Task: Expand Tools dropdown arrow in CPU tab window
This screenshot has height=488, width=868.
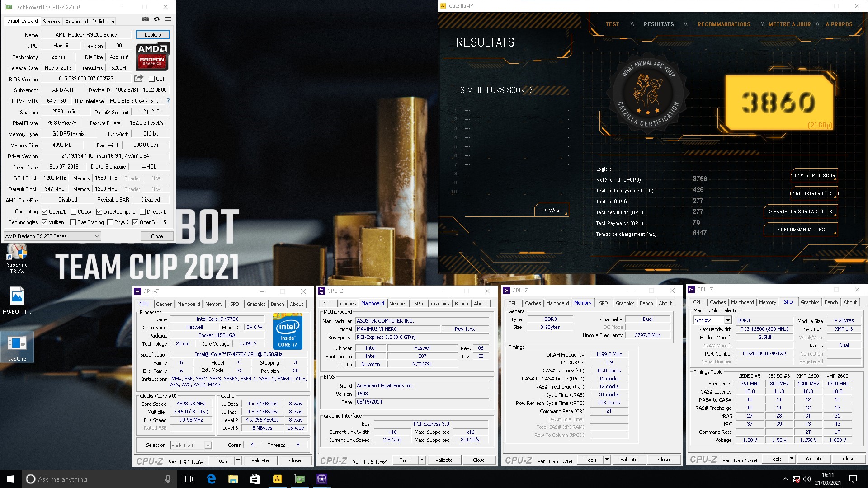Action: [x=238, y=461]
